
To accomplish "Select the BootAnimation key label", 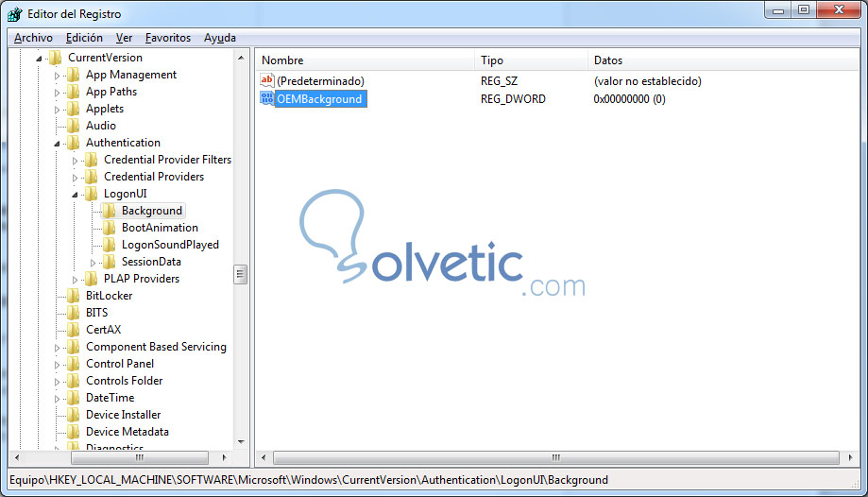I will pyautogui.click(x=160, y=227).
